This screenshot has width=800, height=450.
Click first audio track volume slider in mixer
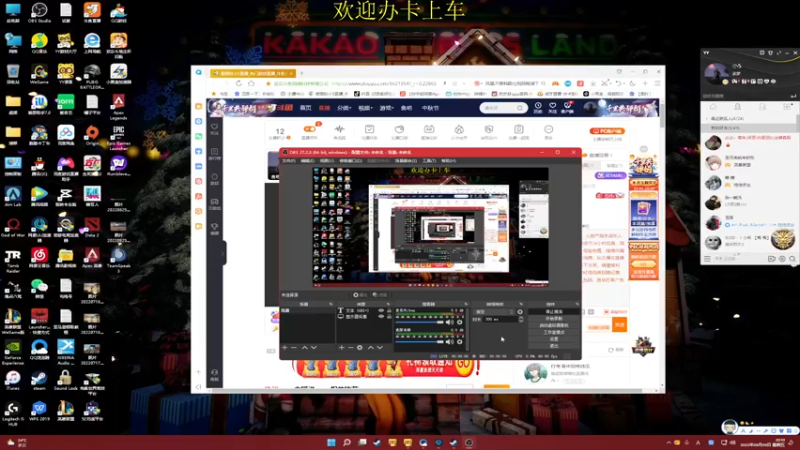tap(419, 322)
